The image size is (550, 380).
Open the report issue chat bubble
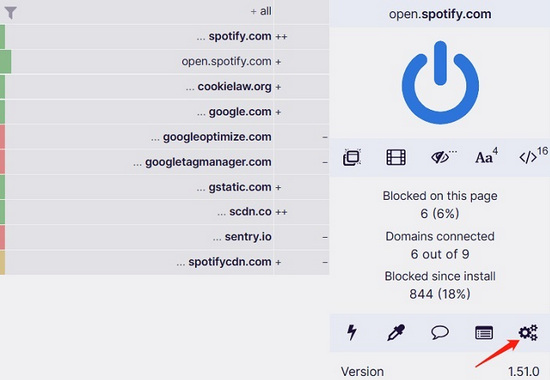pyautogui.click(x=440, y=332)
